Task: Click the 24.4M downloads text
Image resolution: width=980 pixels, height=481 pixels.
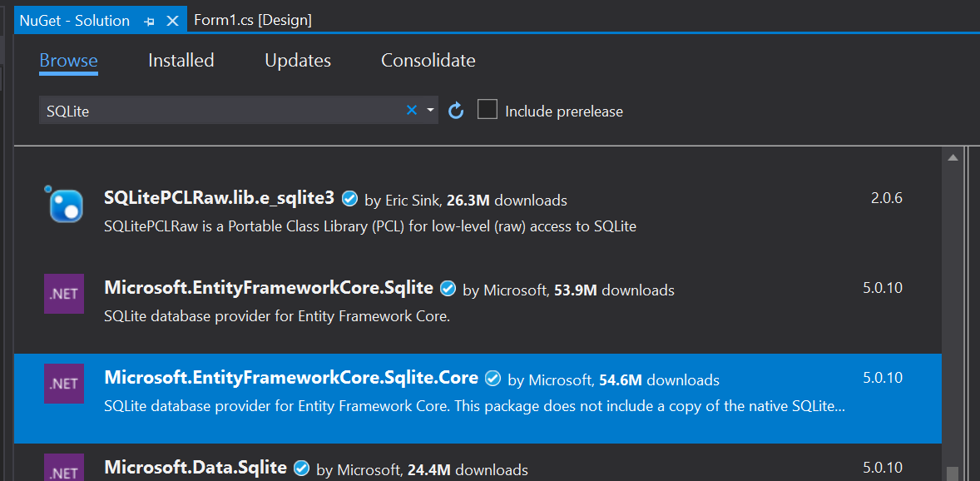Action: [468, 469]
